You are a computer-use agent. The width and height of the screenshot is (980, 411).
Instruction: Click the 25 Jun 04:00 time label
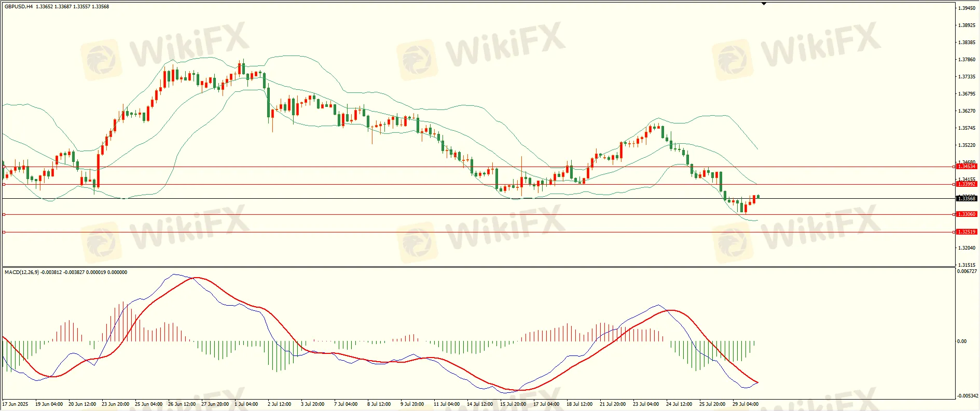click(148, 404)
